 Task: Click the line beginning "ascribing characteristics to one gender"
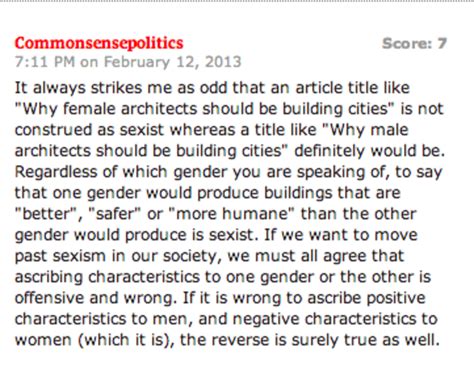click(223, 277)
